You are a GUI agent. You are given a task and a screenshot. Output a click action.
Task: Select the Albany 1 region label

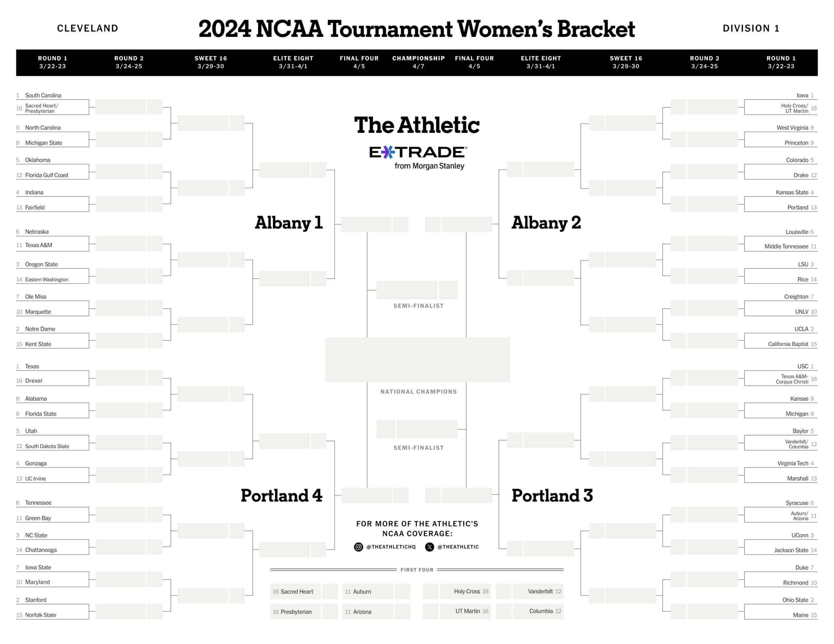pyautogui.click(x=289, y=223)
